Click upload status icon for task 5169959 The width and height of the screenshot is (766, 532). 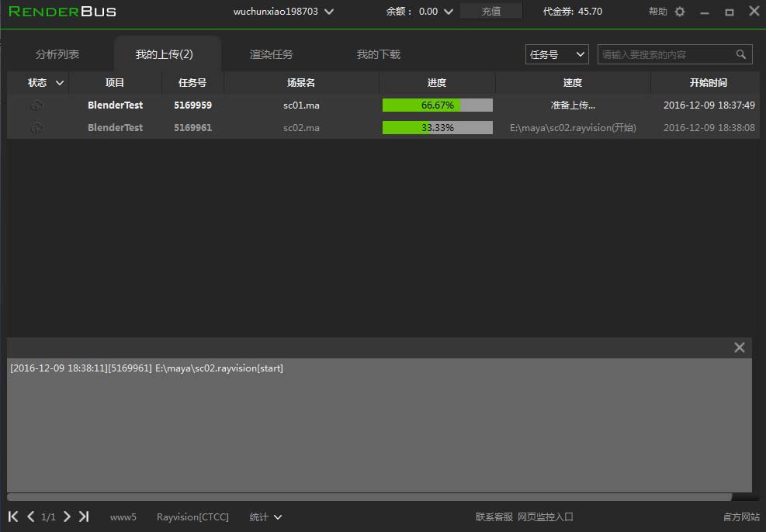pyautogui.click(x=36, y=105)
